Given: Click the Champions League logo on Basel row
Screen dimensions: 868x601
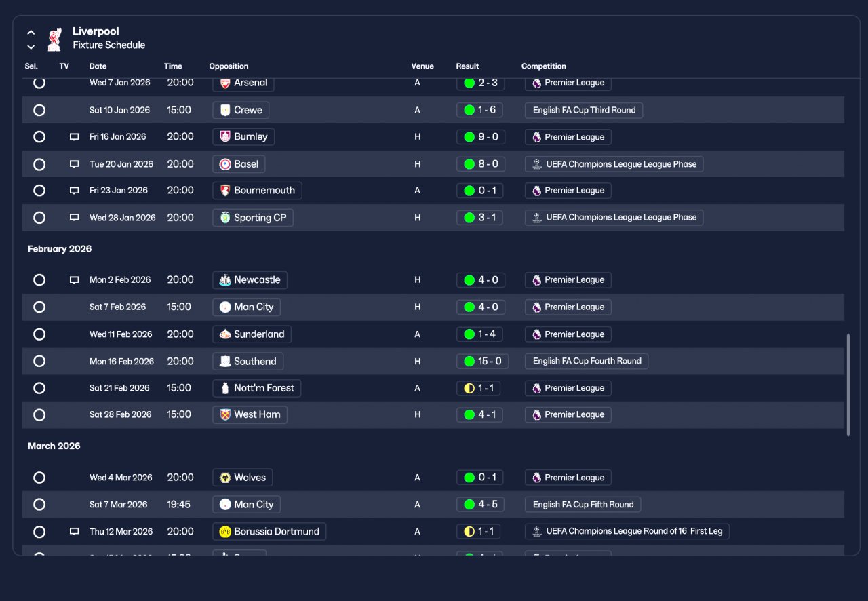Looking at the screenshot, I should click(536, 164).
